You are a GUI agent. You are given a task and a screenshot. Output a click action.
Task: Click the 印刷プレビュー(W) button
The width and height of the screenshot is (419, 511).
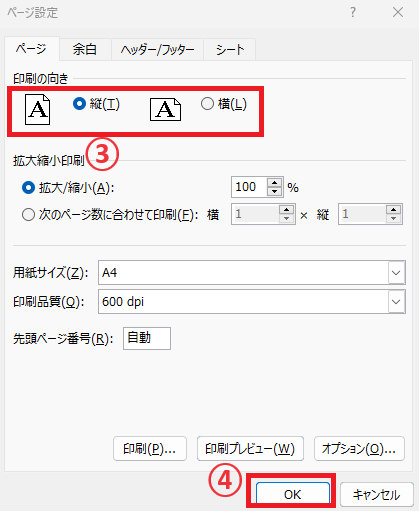[x=250, y=449]
